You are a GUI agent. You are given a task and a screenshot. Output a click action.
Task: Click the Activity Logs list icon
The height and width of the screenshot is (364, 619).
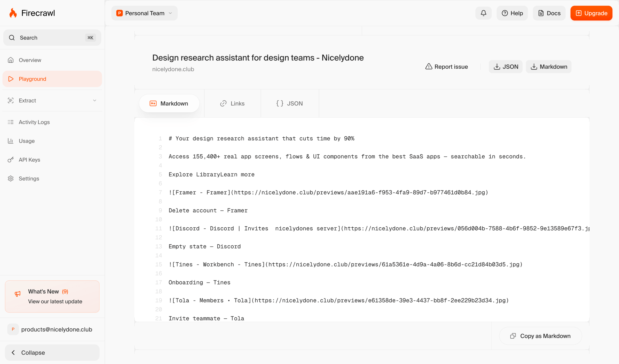pos(11,122)
